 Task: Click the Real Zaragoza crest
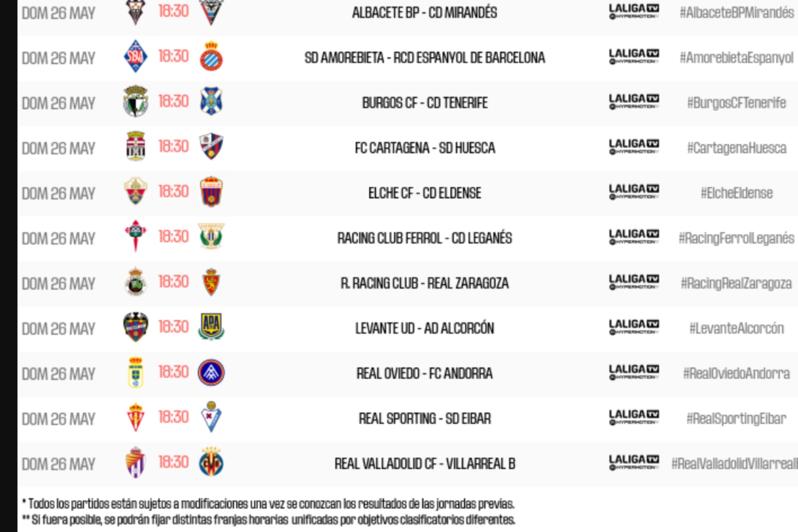pos(211,282)
